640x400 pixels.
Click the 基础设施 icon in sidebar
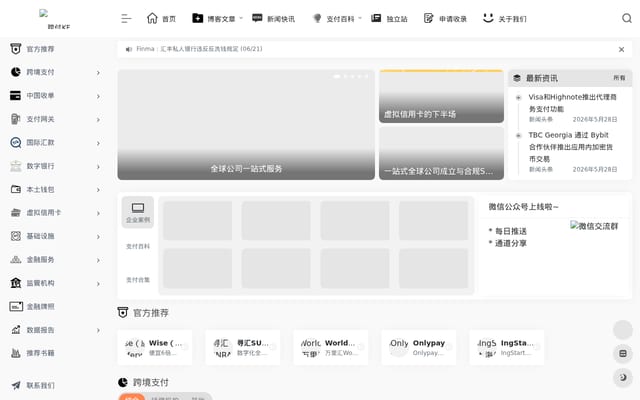click(16, 236)
